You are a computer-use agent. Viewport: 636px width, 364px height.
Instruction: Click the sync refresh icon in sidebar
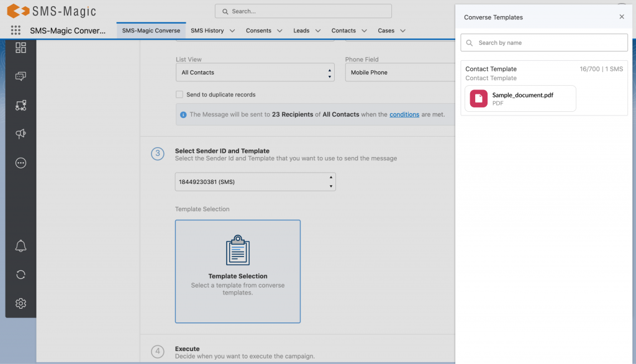pos(20,275)
